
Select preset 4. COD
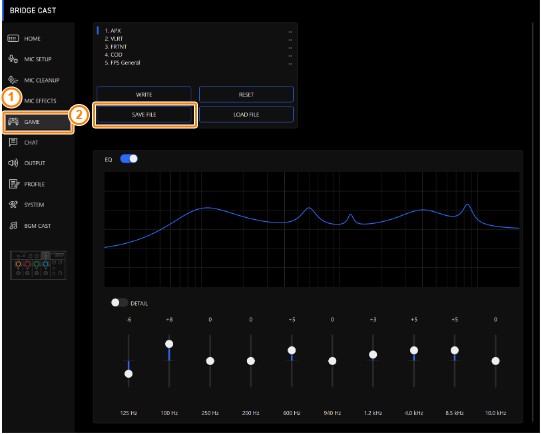114,55
